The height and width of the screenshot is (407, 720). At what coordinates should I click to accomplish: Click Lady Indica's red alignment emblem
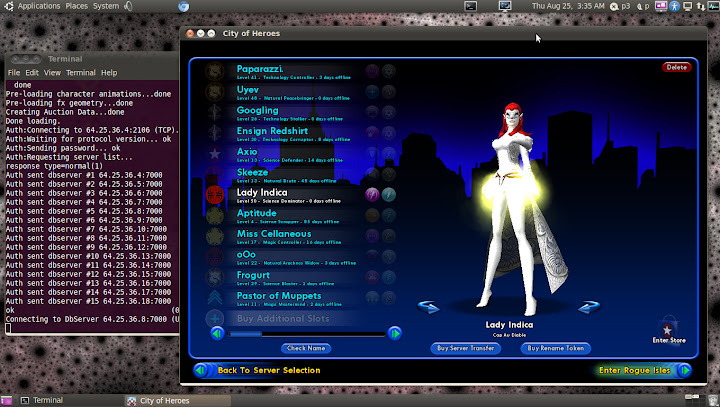pos(214,195)
